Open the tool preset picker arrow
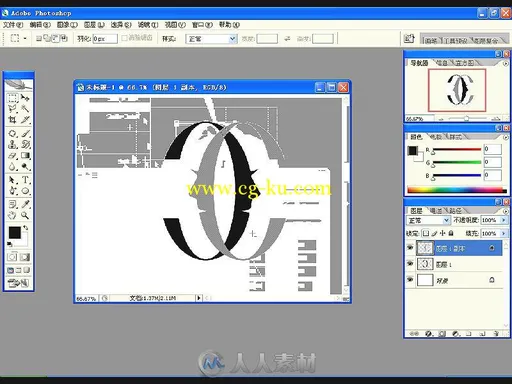This screenshot has width=512, height=384. (25, 39)
